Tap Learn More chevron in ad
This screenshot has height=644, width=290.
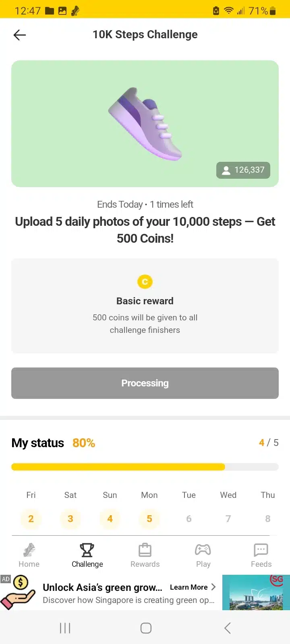(x=213, y=587)
